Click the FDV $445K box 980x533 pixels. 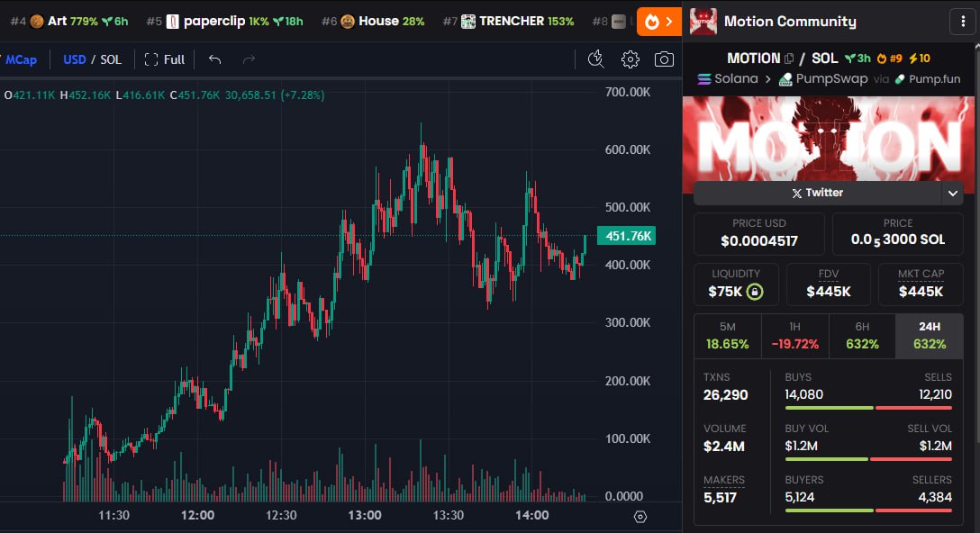tap(828, 285)
